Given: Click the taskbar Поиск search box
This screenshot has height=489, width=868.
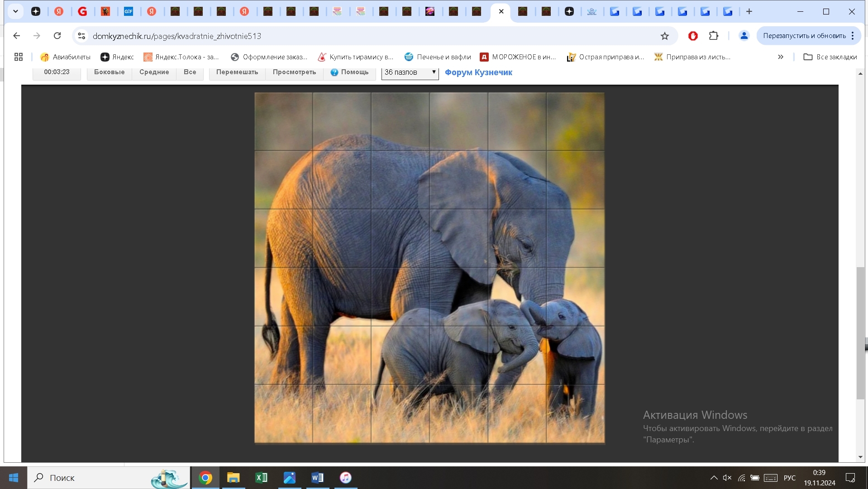Looking at the screenshot, I should click(x=109, y=478).
